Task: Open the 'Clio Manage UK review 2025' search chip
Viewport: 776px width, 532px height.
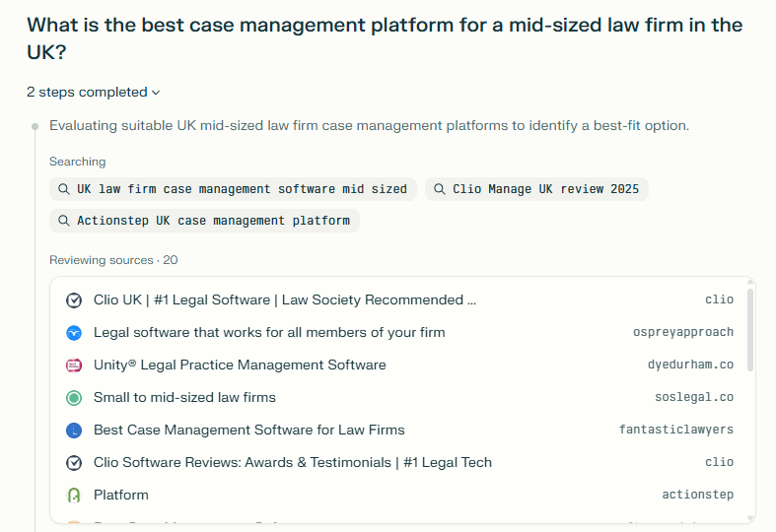Action: [536, 189]
